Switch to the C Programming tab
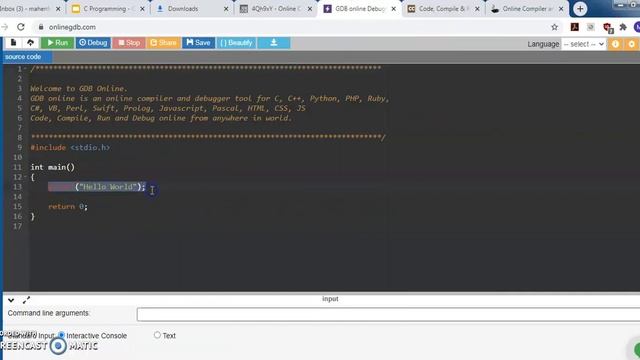The image size is (640, 360). tap(107, 9)
